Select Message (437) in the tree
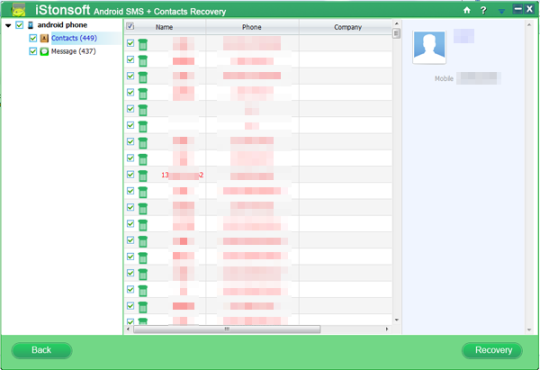Image resolution: width=540 pixels, height=370 pixels. [73, 51]
